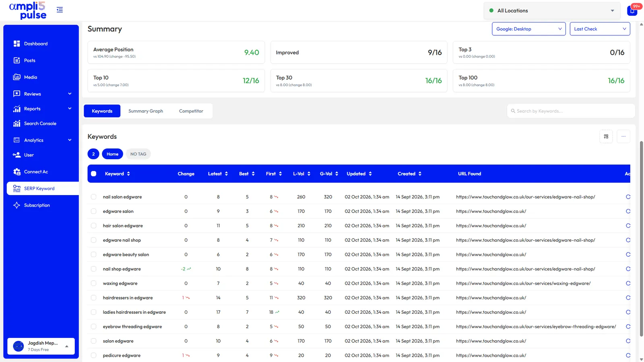Open the Google: Desktop dropdown

pyautogui.click(x=528, y=29)
